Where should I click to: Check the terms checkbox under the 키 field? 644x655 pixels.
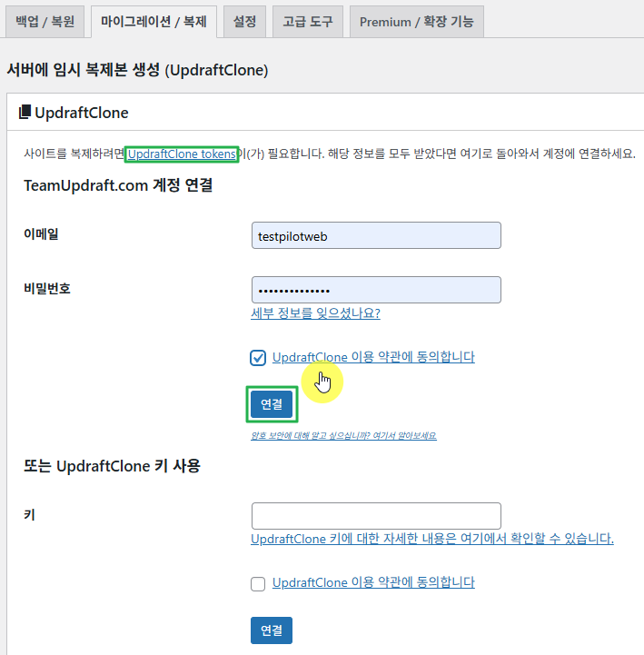258,583
